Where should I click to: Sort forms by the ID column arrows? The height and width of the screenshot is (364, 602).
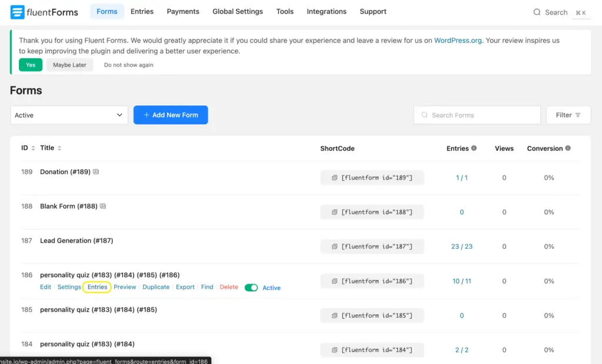(34, 148)
